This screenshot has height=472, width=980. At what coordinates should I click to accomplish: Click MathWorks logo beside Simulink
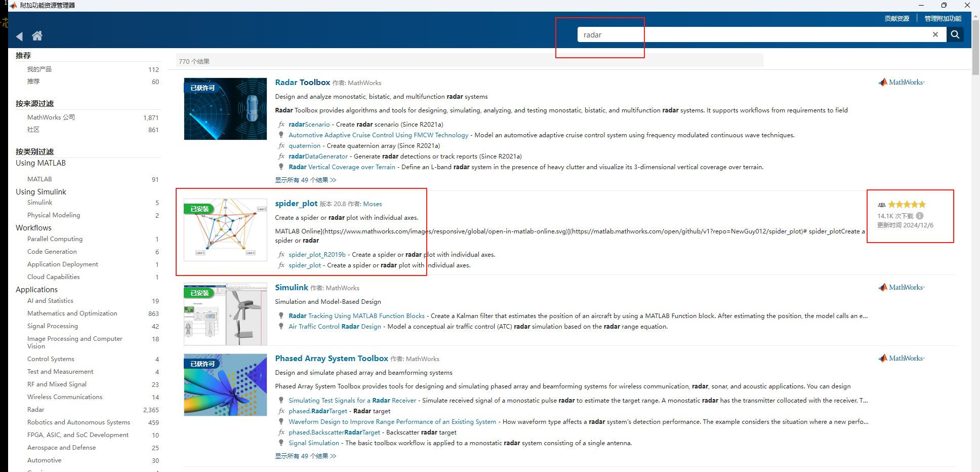click(902, 287)
